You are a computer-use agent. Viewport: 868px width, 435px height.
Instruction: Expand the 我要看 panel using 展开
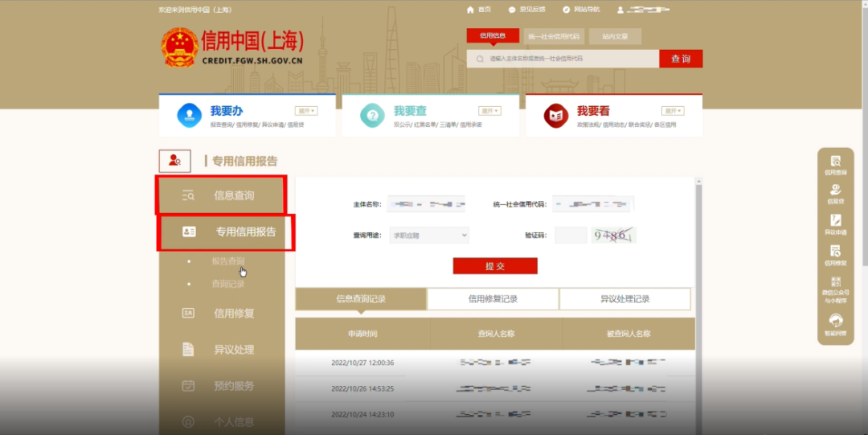click(673, 111)
